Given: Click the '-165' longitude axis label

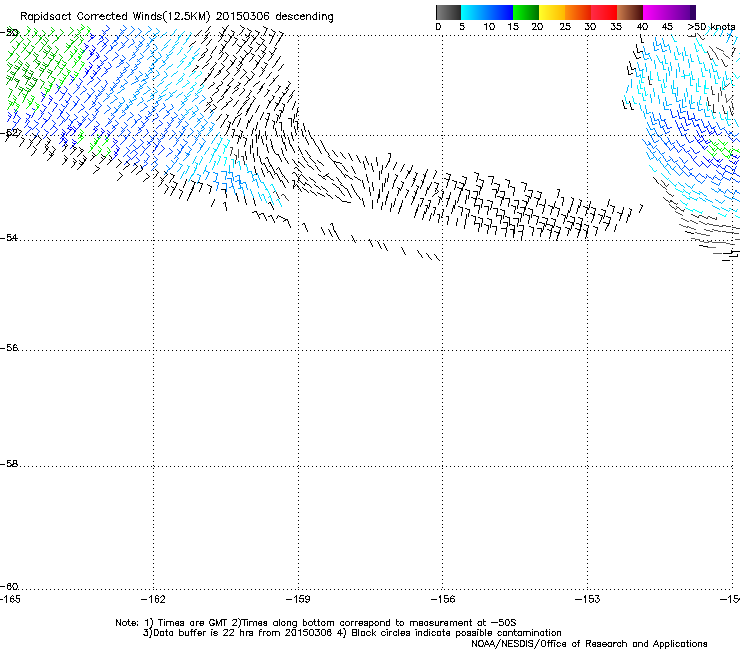Looking at the screenshot, I should click(x=10, y=599).
